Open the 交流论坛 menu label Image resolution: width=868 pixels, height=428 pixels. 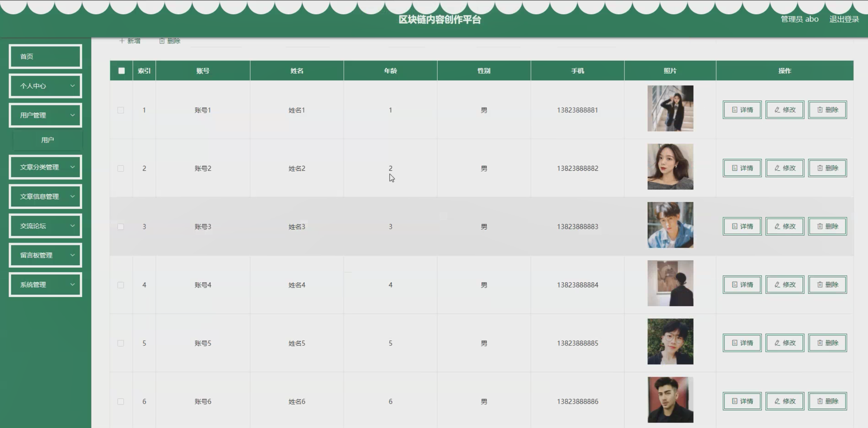[x=33, y=226]
